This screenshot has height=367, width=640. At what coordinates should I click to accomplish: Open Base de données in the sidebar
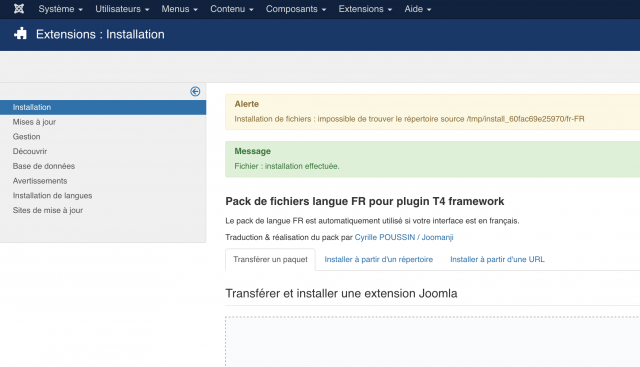pos(44,166)
